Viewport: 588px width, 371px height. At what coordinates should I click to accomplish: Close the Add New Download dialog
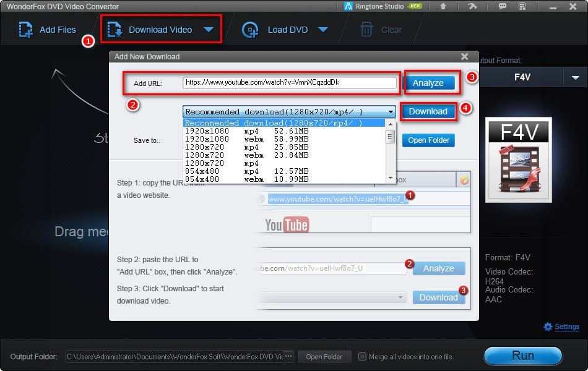[465, 56]
